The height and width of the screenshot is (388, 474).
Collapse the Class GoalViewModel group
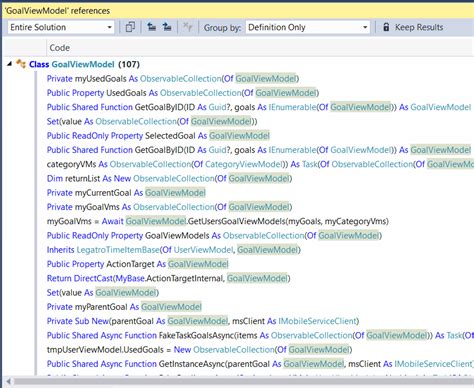[9, 64]
